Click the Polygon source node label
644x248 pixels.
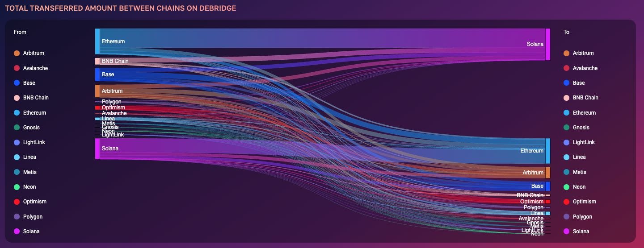coord(111,102)
